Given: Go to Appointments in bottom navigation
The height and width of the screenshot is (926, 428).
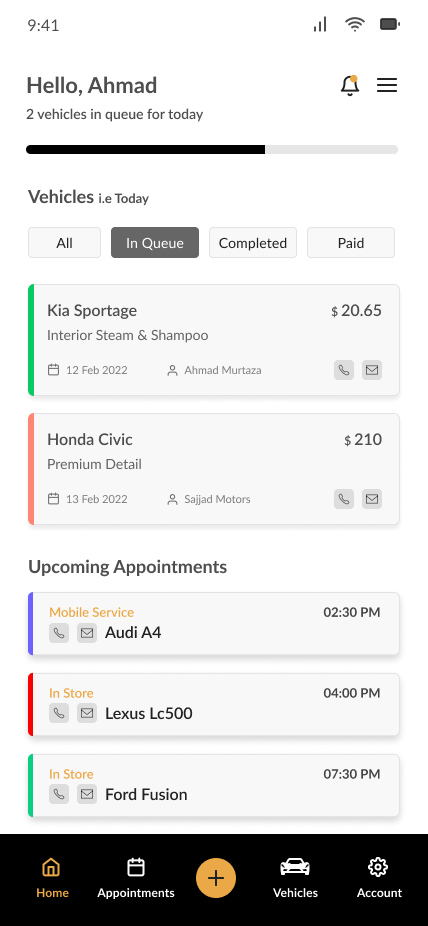Looking at the screenshot, I should [x=136, y=878].
